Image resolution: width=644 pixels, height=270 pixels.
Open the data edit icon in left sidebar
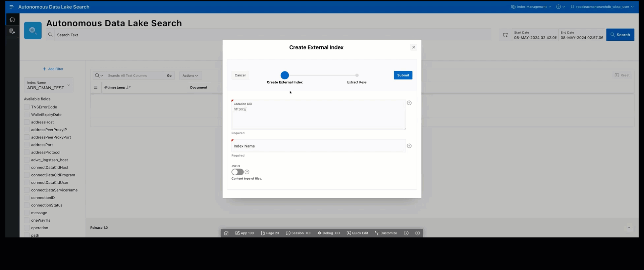[x=12, y=31]
